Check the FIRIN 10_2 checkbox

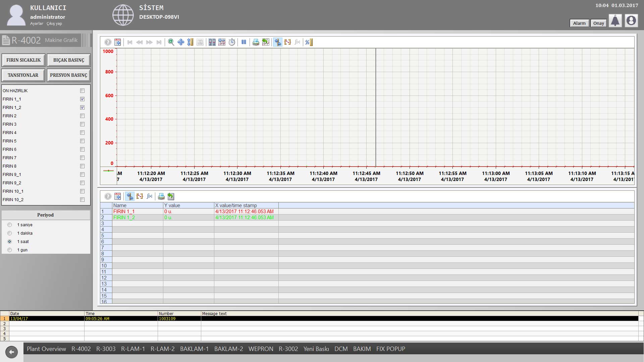(x=82, y=200)
